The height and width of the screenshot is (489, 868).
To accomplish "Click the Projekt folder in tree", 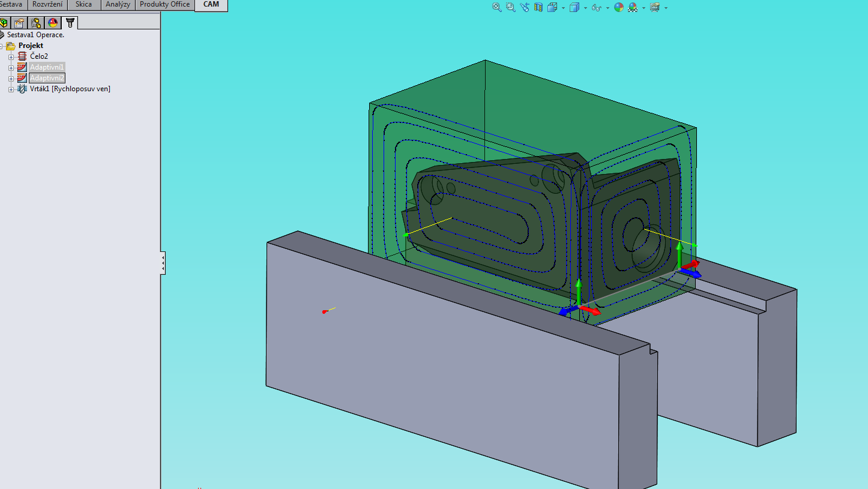I will 31,46.
